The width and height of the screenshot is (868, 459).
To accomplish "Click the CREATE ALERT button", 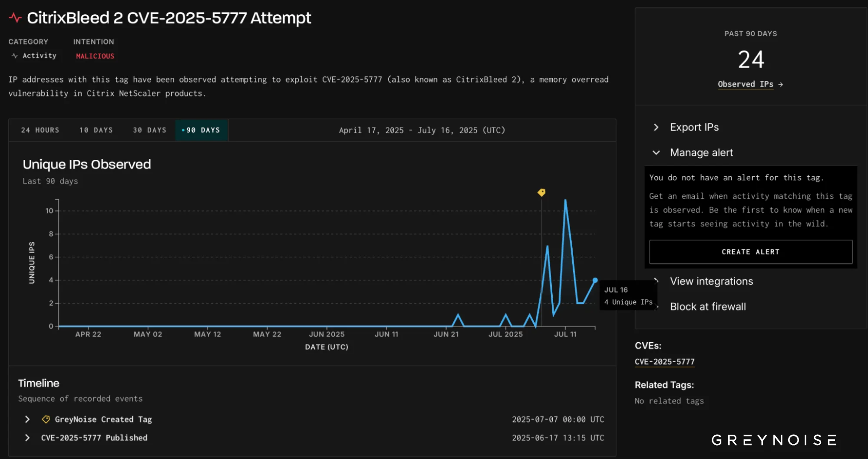I will tap(750, 252).
